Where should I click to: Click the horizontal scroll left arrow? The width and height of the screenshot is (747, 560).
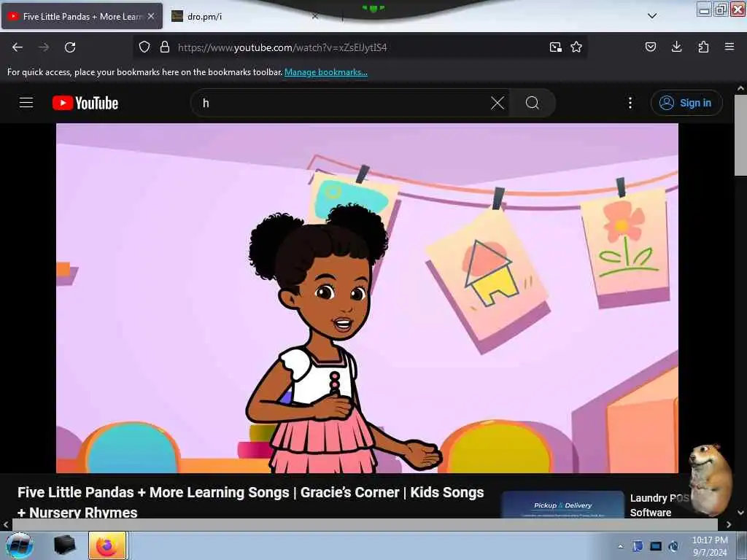point(6,524)
